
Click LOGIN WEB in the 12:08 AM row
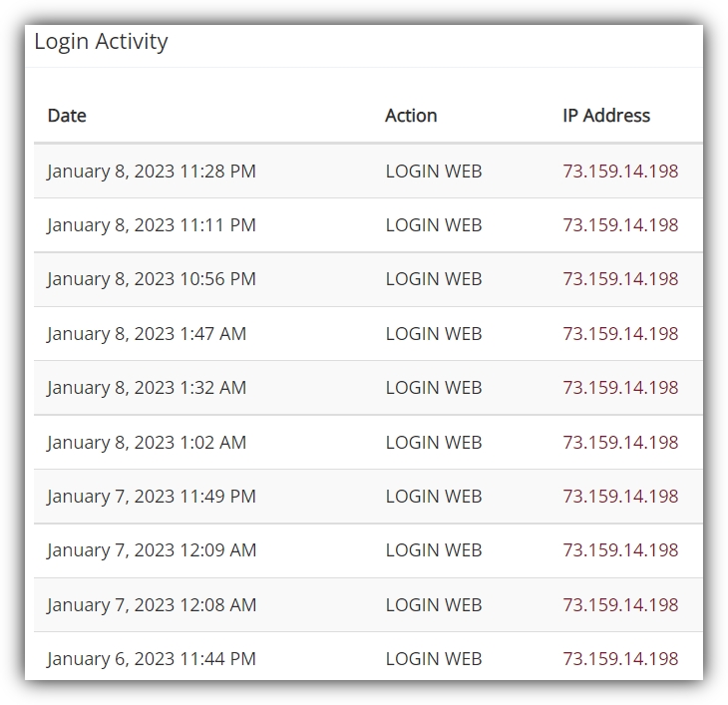434,604
